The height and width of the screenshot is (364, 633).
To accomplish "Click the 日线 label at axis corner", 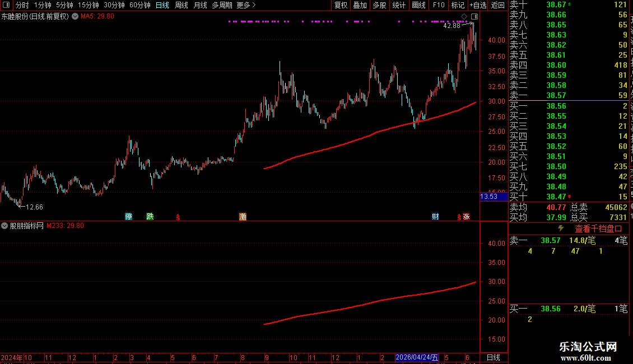I will click(494, 357).
